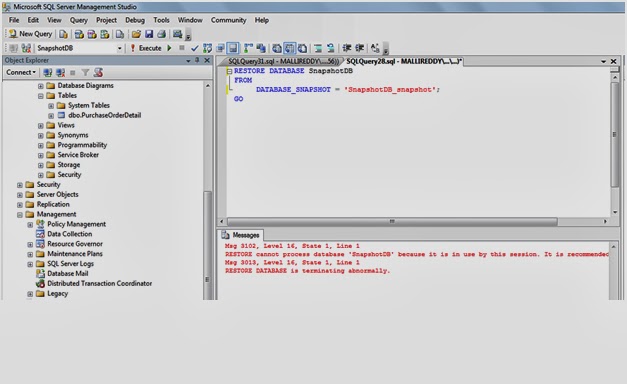Click the Filter funnel icon in Object Explorer

pyautogui.click(x=85, y=72)
